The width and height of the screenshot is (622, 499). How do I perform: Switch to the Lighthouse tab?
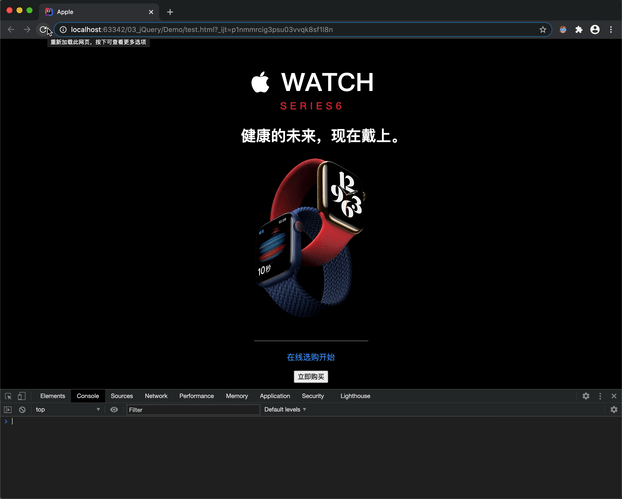click(355, 396)
